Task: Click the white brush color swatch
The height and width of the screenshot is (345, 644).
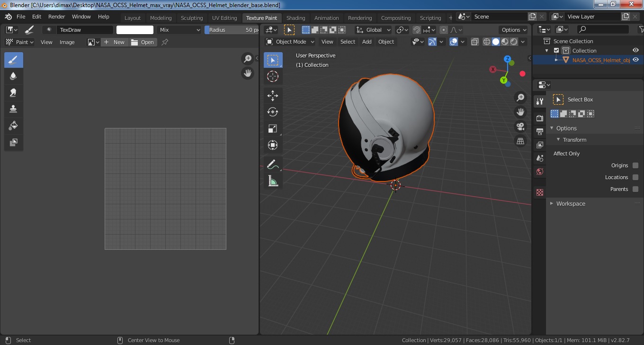Action: 135,30
